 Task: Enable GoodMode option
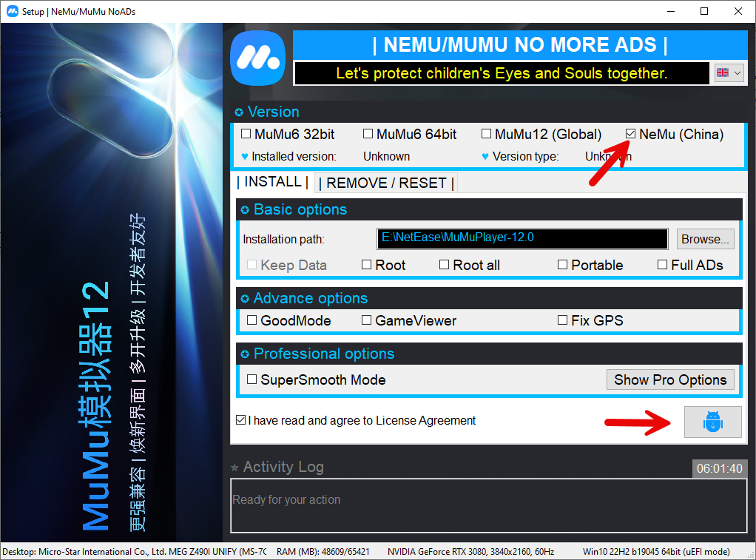pyautogui.click(x=252, y=320)
